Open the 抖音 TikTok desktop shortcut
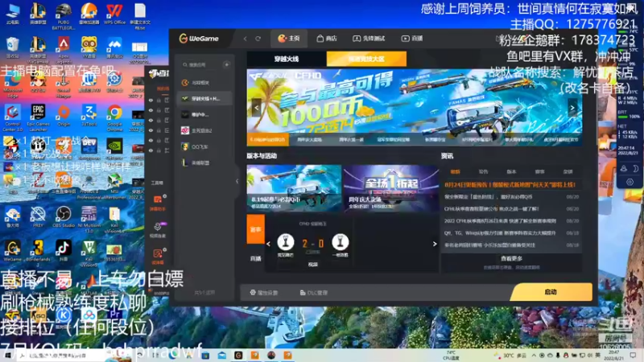Screen dimensions: 644x362 (64, 250)
